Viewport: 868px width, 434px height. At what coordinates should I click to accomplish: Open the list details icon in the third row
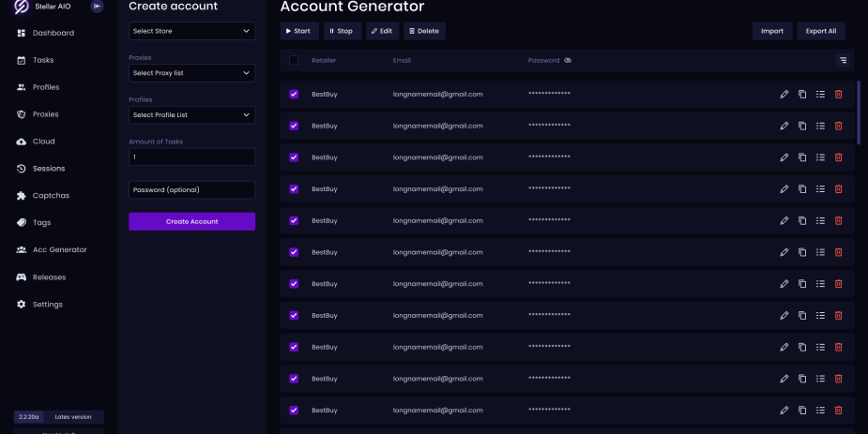[x=820, y=157]
